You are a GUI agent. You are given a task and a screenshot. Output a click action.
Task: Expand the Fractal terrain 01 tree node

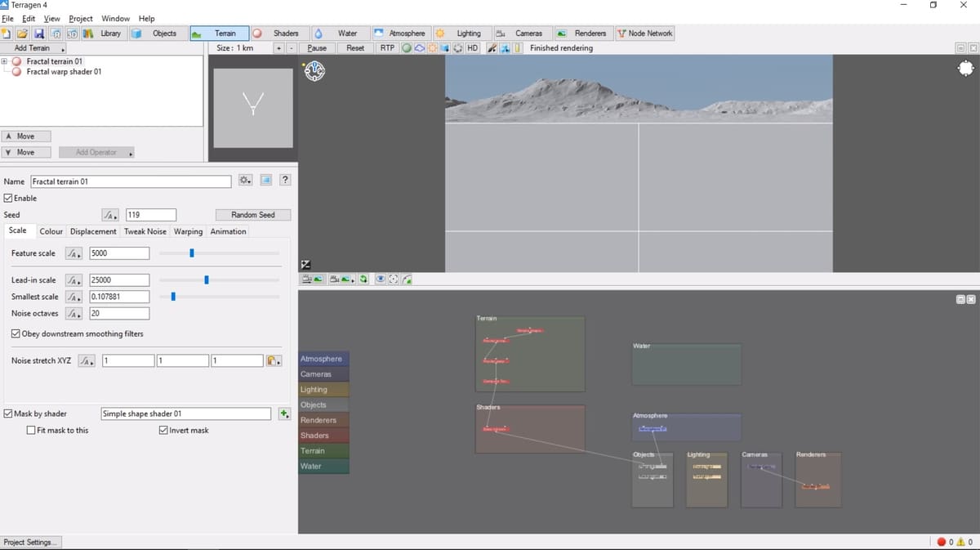click(x=5, y=61)
